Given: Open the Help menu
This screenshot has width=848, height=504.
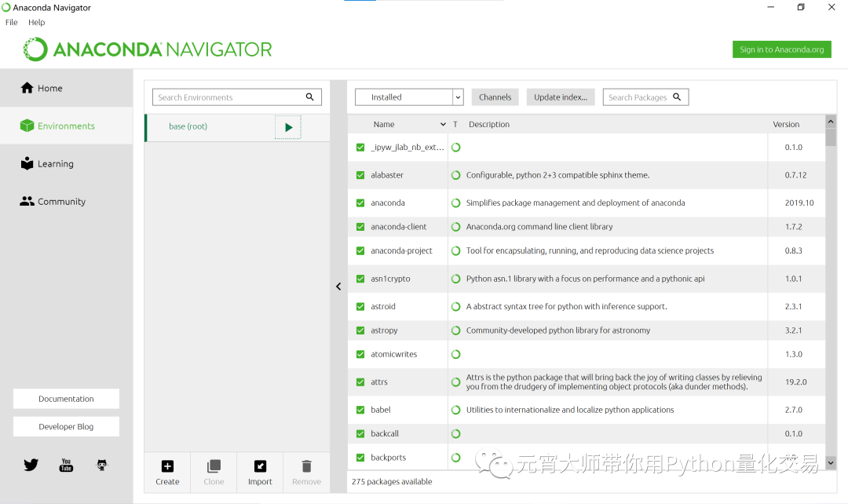Looking at the screenshot, I should pyautogui.click(x=37, y=22).
